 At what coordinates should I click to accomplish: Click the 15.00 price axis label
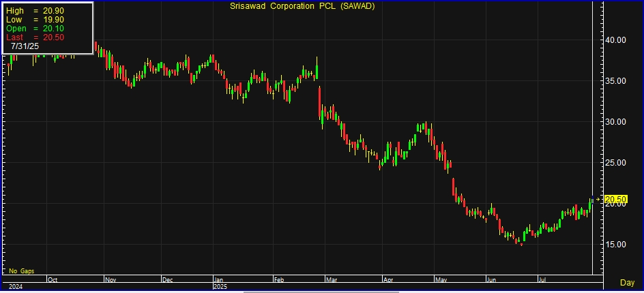pyautogui.click(x=615, y=245)
